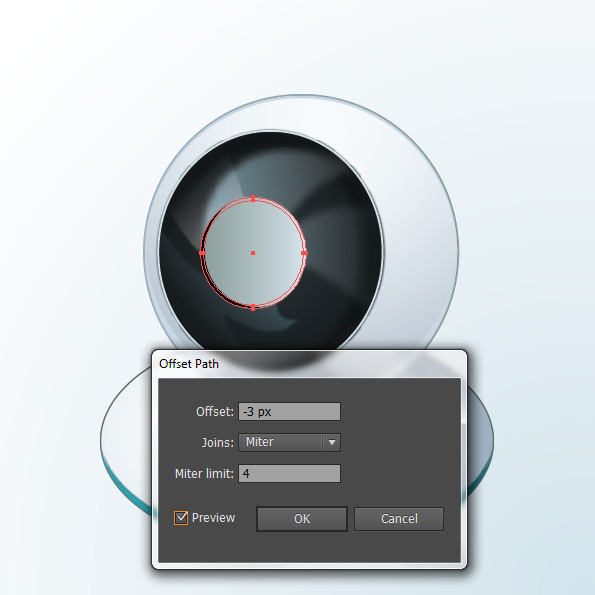595x595 pixels.
Task: Click the Offset label
Action: click(x=215, y=412)
